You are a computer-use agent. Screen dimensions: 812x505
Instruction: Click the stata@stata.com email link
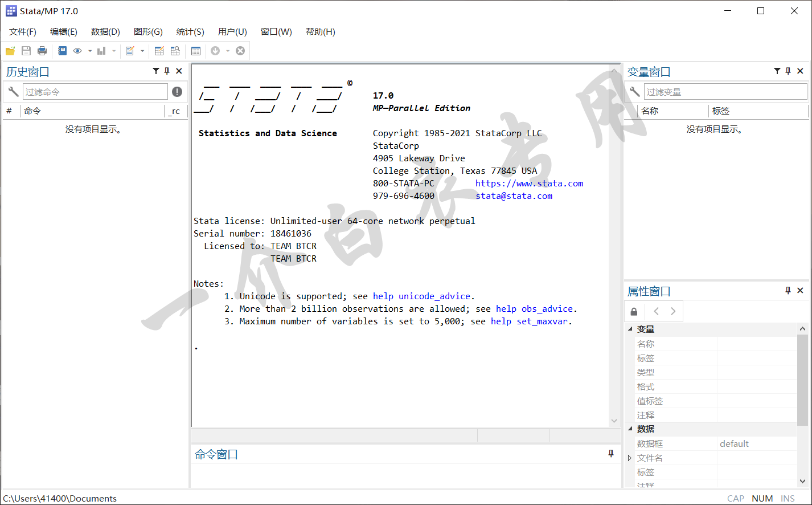tap(514, 196)
